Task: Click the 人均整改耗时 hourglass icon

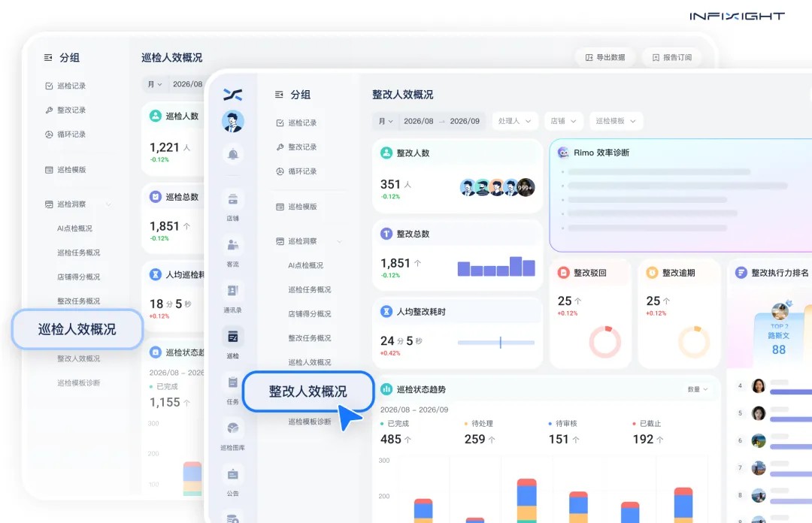Action: [x=386, y=311]
